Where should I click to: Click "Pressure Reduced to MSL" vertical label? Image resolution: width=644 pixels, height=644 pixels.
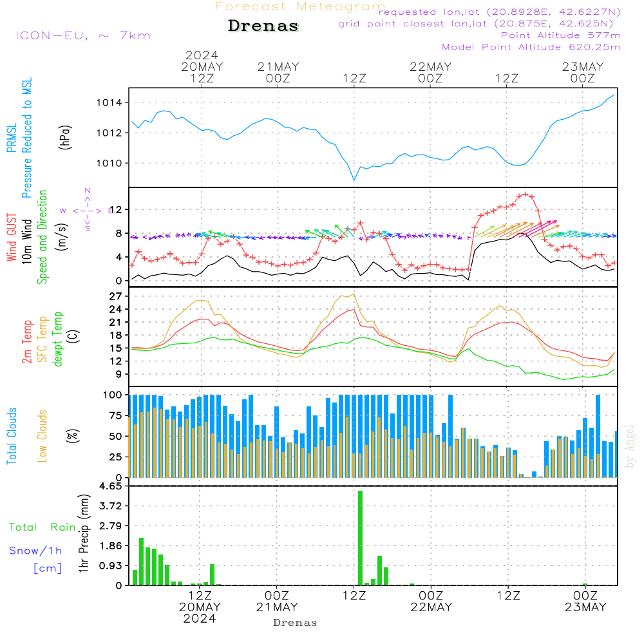tap(26, 138)
